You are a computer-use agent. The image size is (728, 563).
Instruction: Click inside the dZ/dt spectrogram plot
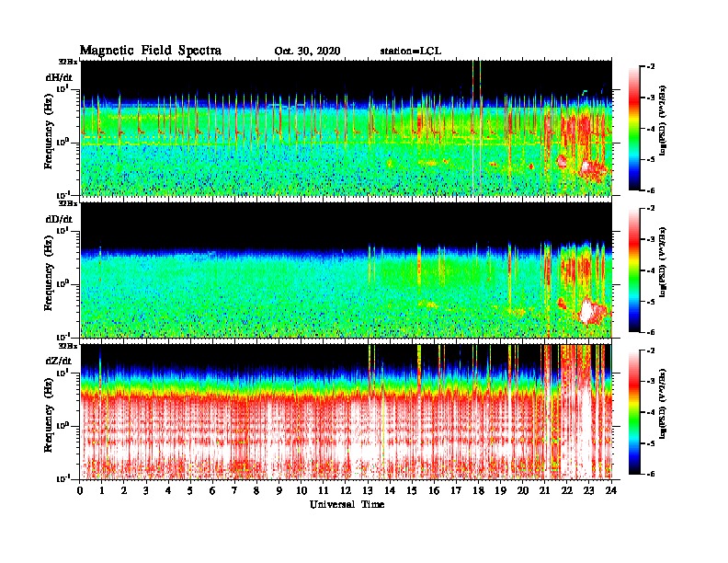pos(346,412)
